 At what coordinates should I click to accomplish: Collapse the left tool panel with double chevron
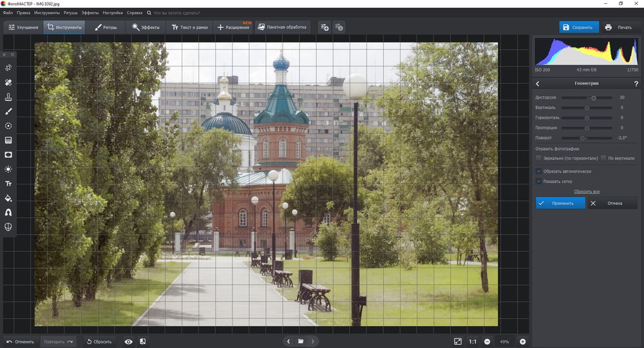pos(12,55)
